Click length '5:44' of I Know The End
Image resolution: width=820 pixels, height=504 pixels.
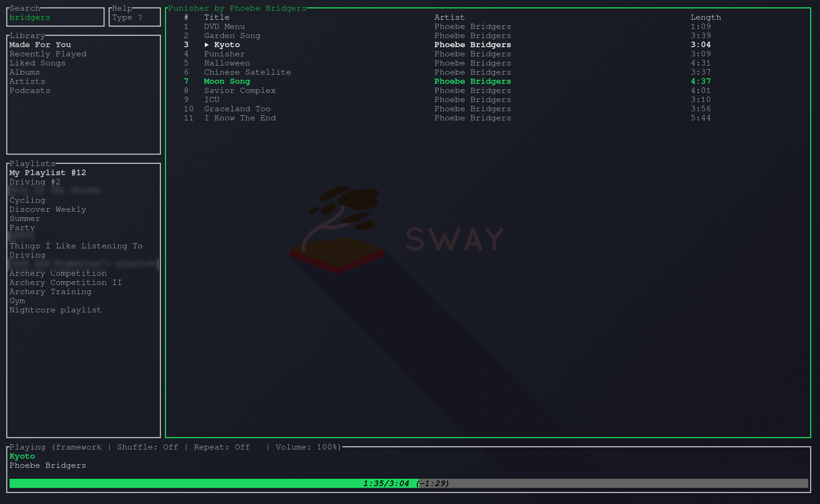tap(701, 118)
